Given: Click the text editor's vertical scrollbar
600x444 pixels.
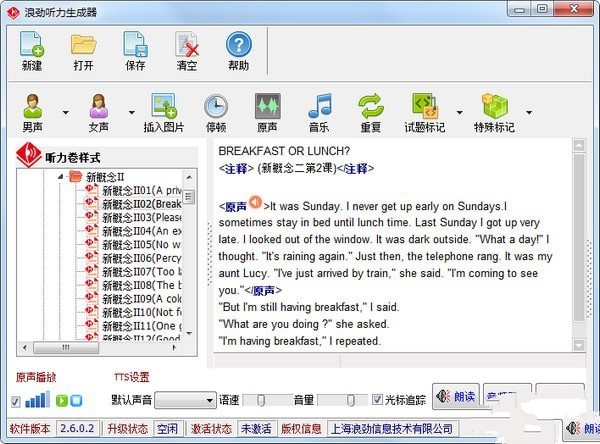Looking at the screenshot, I should (578, 240).
